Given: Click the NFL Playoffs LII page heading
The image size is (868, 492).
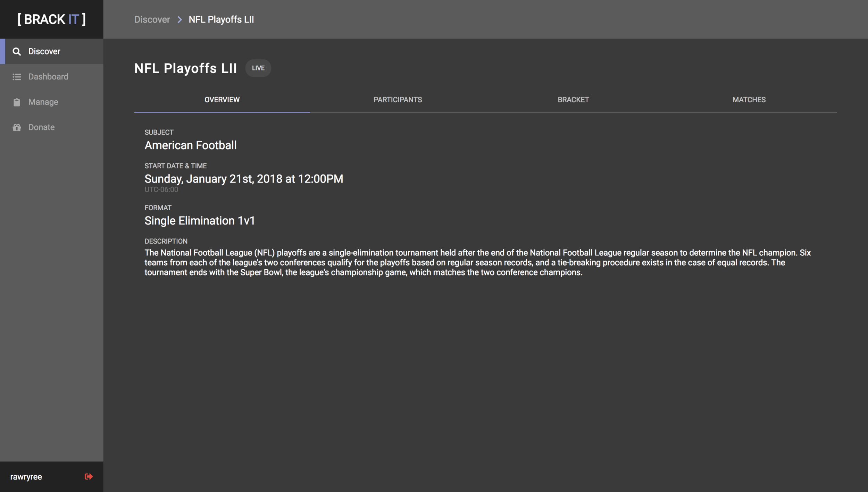Looking at the screenshot, I should [x=185, y=68].
